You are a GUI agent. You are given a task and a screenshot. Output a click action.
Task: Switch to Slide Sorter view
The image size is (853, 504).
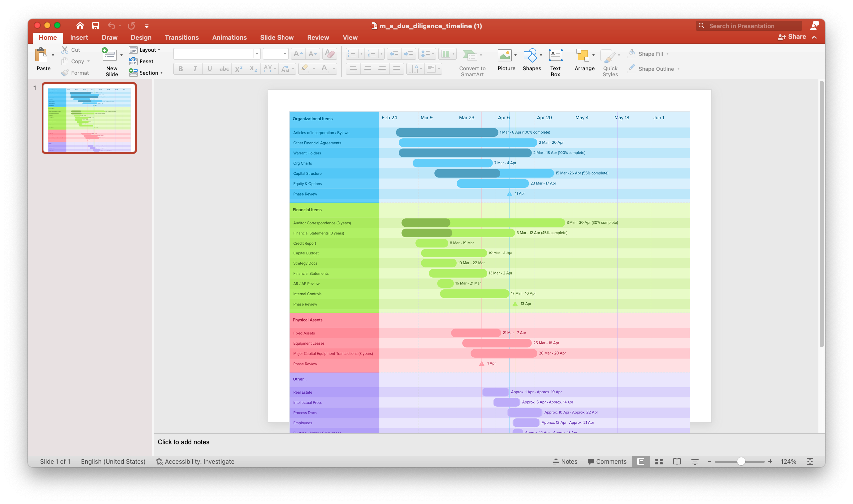pyautogui.click(x=659, y=462)
